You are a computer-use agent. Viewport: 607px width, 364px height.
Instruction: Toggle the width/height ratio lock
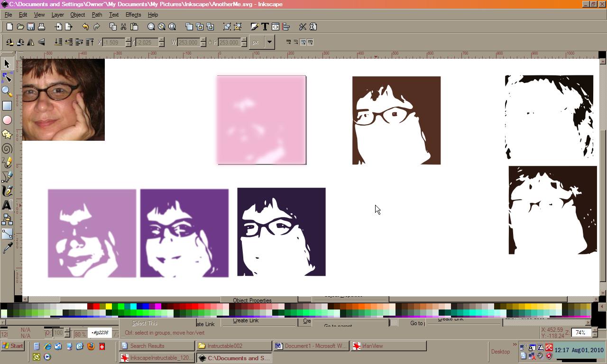coord(209,42)
